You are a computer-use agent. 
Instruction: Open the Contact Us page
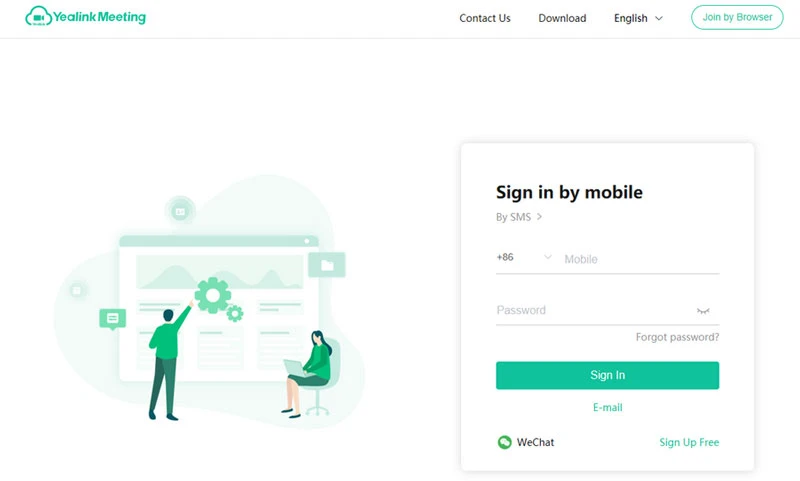pyautogui.click(x=485, y=18)
